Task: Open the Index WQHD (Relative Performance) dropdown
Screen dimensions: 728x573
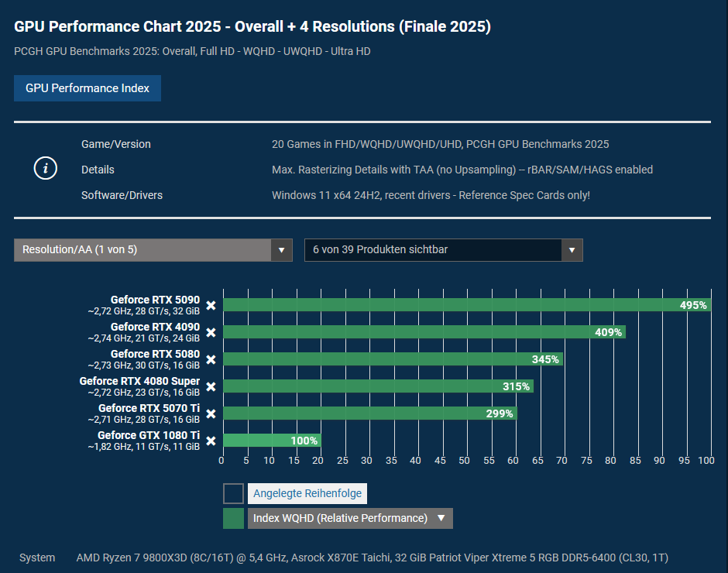Action: [350, 518]
